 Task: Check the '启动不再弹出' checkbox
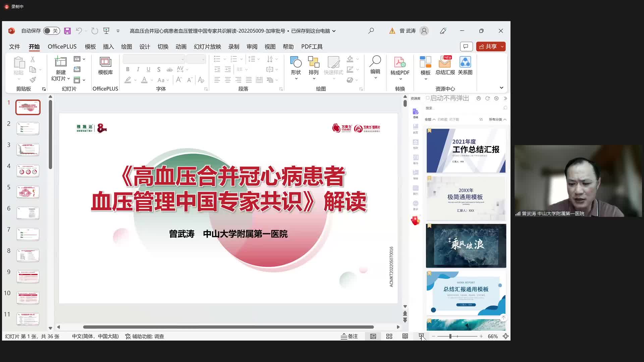coord(428,98)
